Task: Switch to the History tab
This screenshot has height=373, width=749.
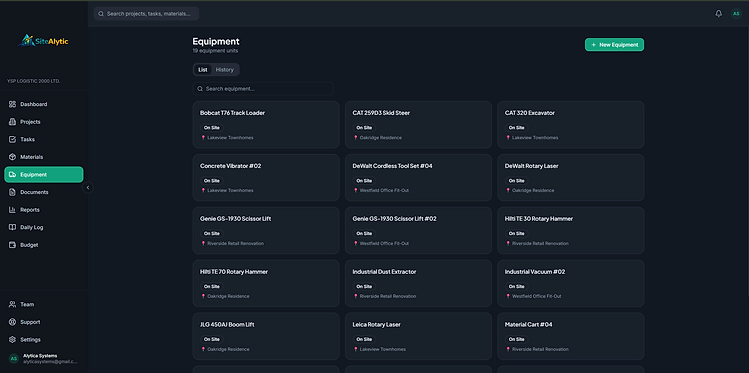Action: tap(225, 70)
